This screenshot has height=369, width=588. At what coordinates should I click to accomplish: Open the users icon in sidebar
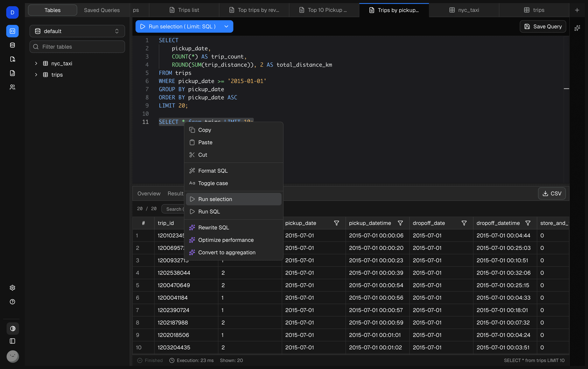[x=12, y=87]
